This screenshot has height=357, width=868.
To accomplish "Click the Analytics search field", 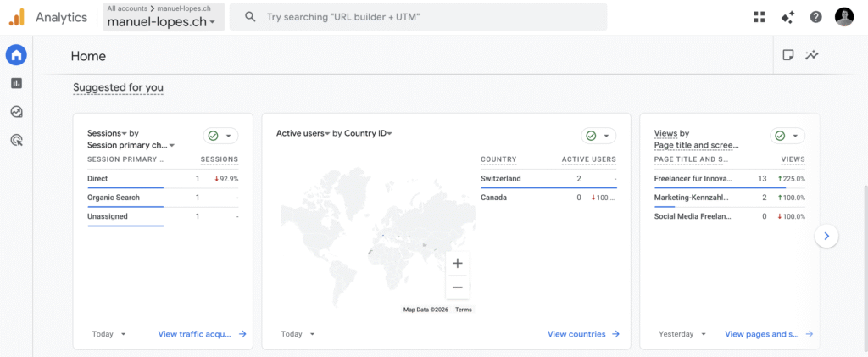I will coord(424,17).
